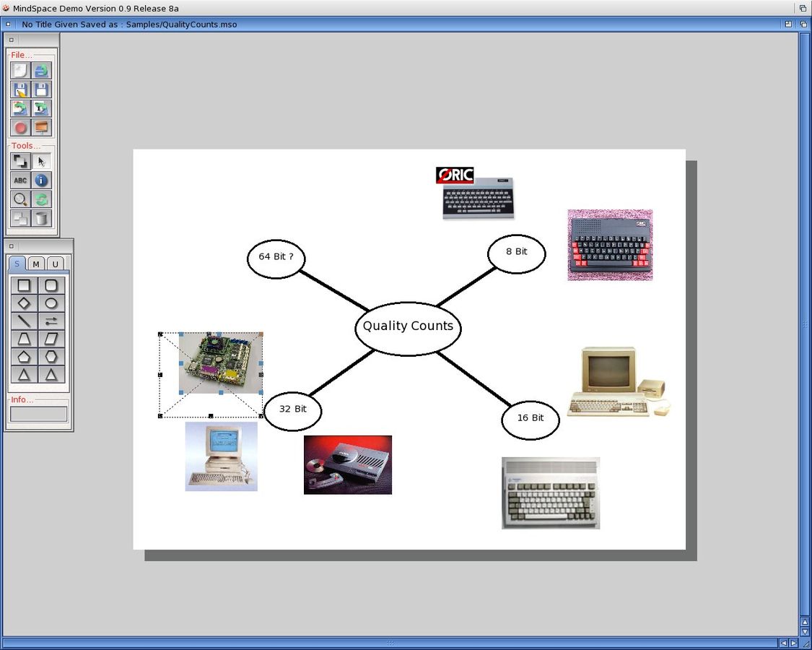This screenshot has height=650, width=812.
Task: Click the new document icon
Action: pos(20,71)
